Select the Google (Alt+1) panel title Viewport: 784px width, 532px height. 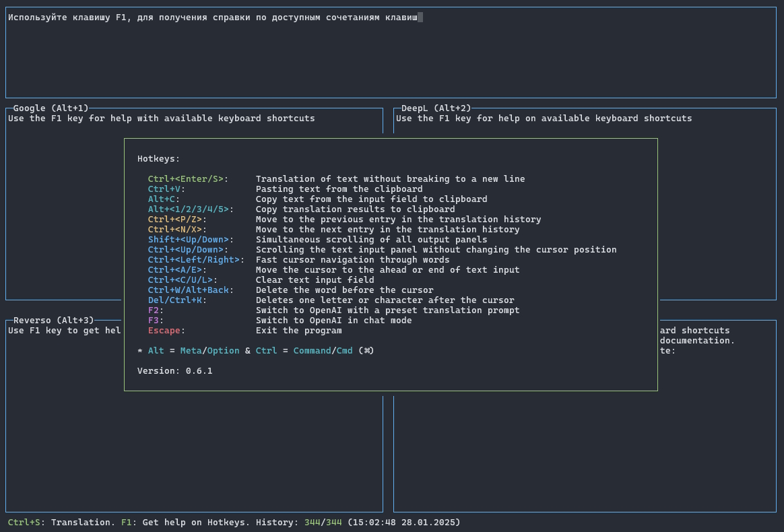click(x=51, y=108)
